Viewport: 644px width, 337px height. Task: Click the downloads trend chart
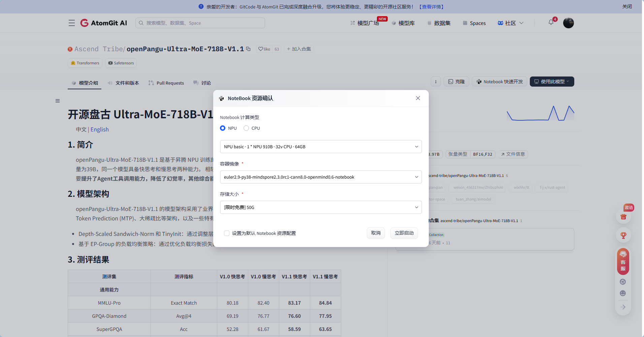pos(540,113)
